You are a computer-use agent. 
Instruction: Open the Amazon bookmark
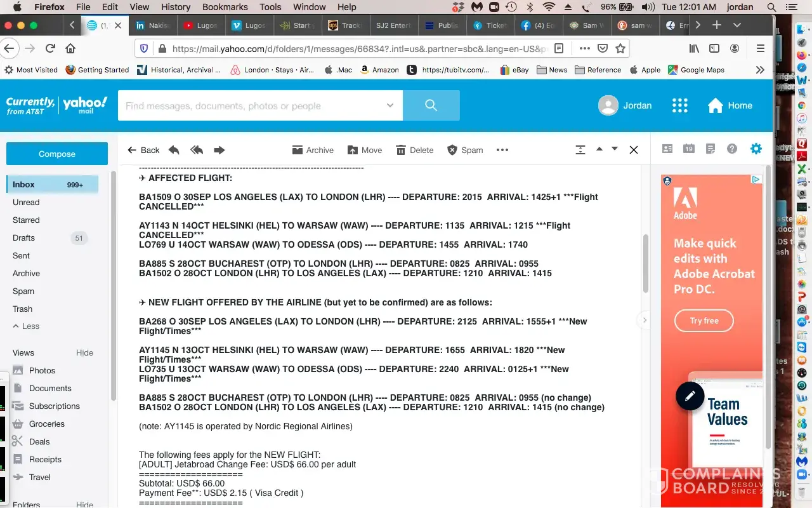(379, 70)
